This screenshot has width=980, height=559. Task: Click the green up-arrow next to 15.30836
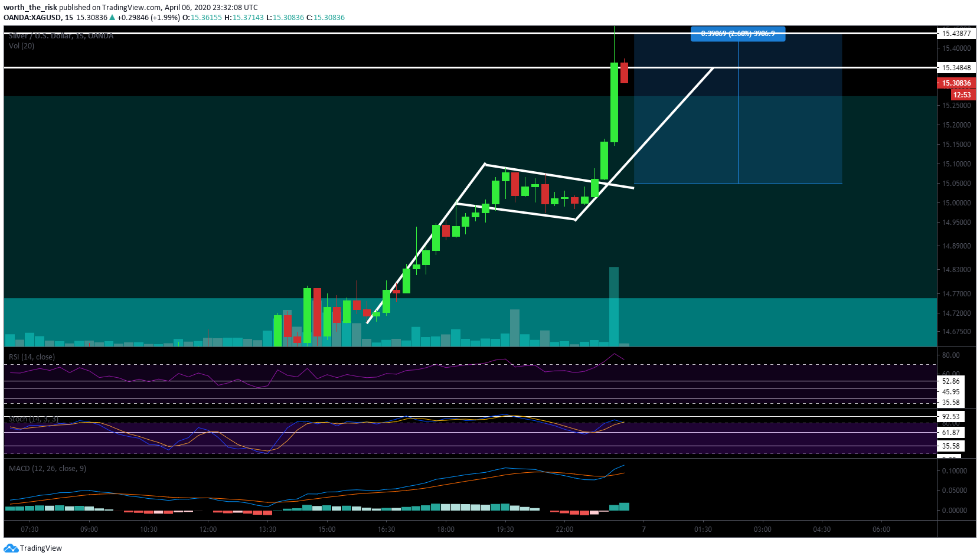tap(112, 18)
